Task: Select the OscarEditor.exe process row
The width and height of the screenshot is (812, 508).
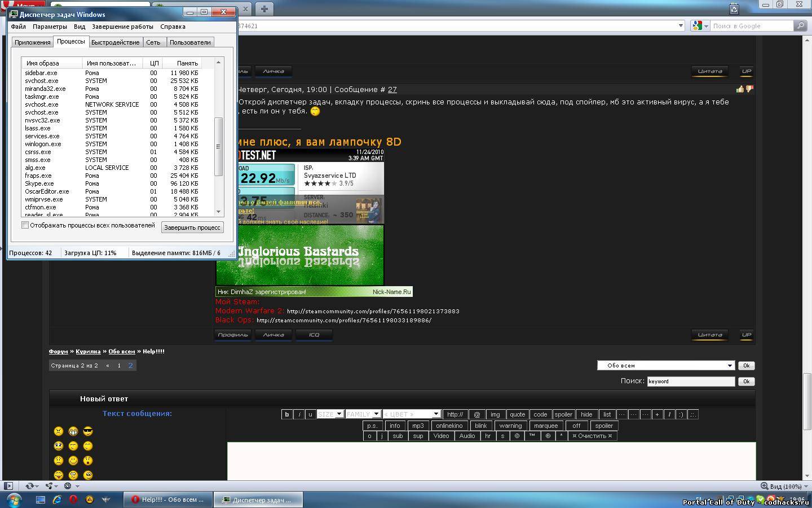Action: pos(112,191)
